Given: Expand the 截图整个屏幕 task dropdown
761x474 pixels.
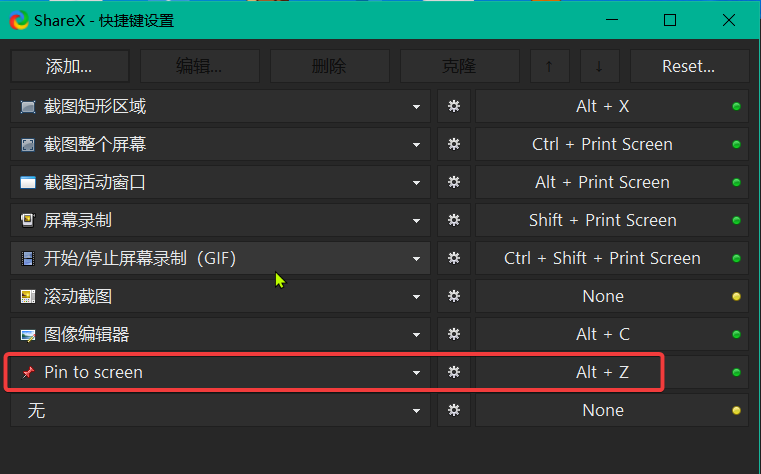Looking at the screenshot, I should 416,145.
